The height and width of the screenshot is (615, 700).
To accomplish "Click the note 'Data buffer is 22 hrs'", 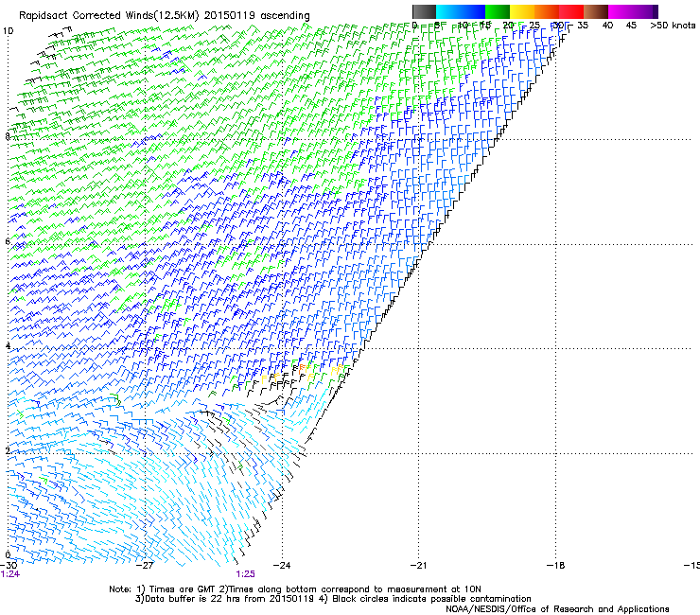I will tap(194, 599).
